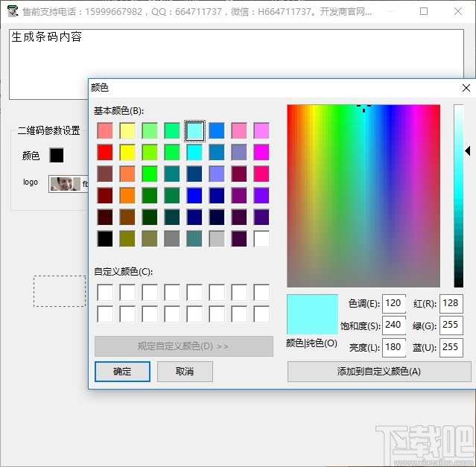Click 添加到自定义颜色(A) button
The height and width of the screenshot is (467, 476).
click(379, 372)
